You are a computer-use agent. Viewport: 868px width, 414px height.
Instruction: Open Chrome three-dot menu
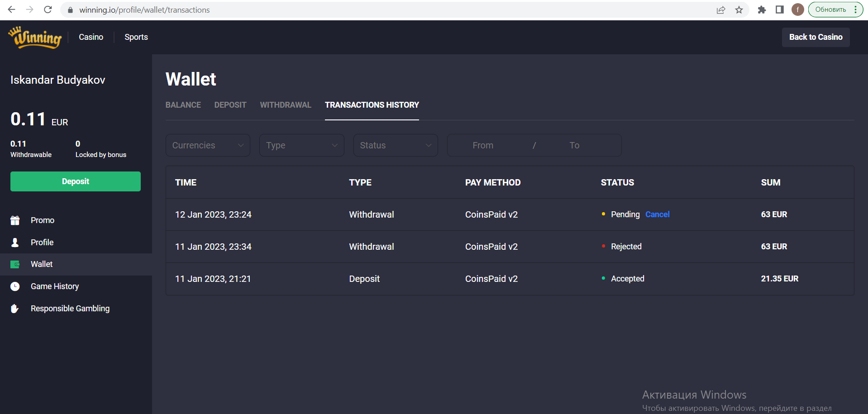[856, 10]
